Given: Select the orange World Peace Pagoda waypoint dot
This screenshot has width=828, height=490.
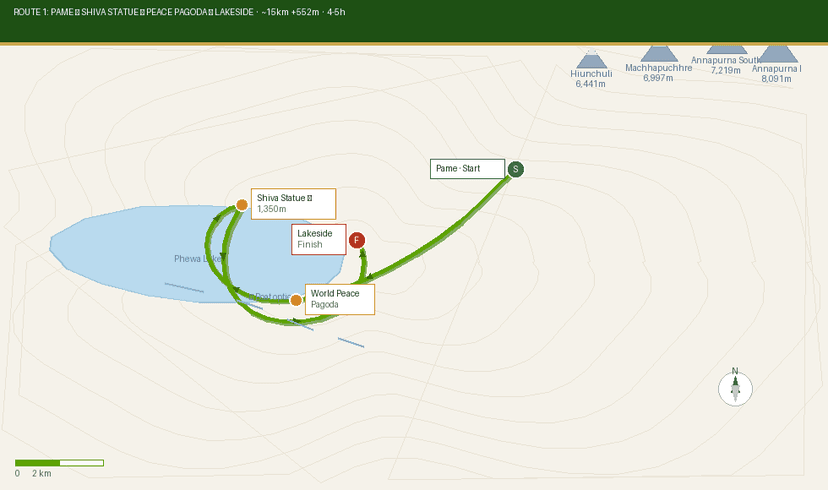Looking at the screenshot, I should [296, 300].
